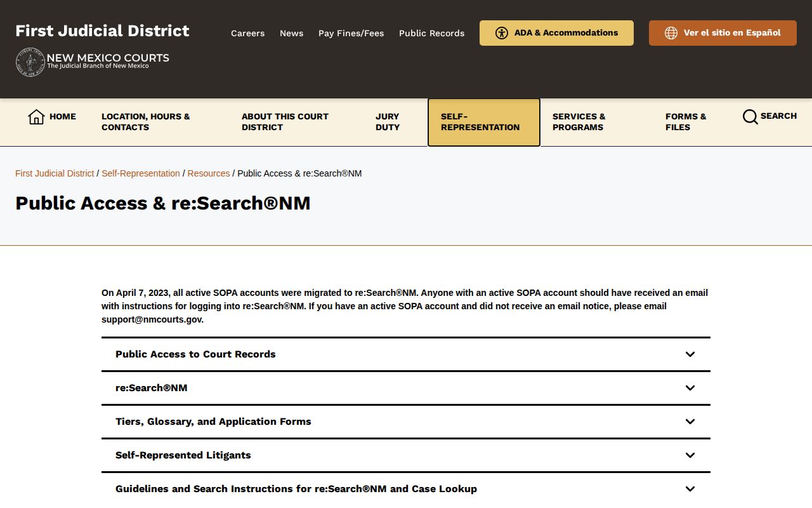This screenshot has width=812, height=508.
Task: Follow the Resources breadcrumb link
Action: (x=209, y=173)
